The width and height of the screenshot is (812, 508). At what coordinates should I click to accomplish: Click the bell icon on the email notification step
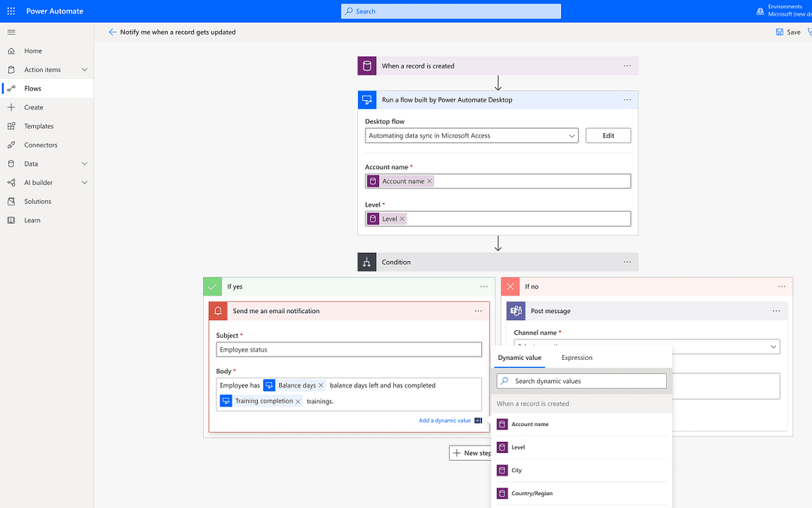[218, 311]
